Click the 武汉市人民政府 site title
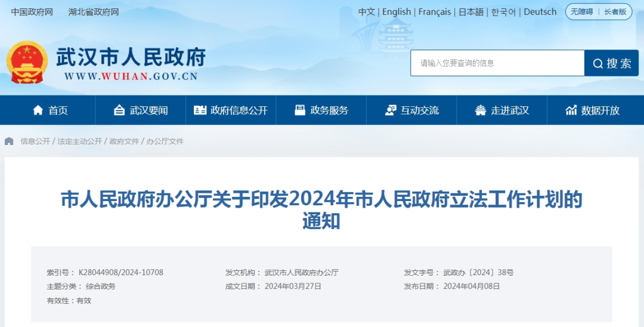The image size is (644, 327). (x=131, y=57)
